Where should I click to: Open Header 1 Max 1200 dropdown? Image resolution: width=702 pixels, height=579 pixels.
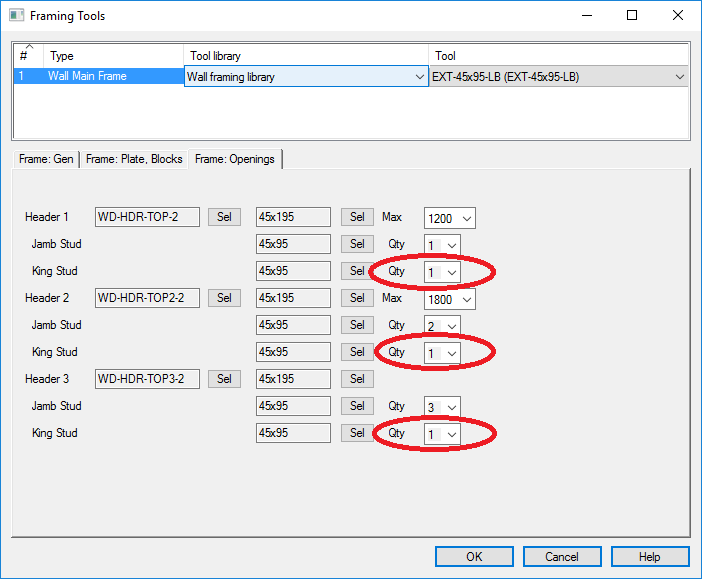[449, 218]
